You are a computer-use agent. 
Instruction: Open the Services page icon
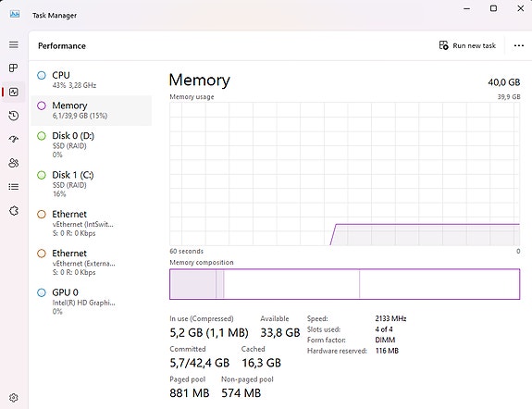tap(14, 211)
